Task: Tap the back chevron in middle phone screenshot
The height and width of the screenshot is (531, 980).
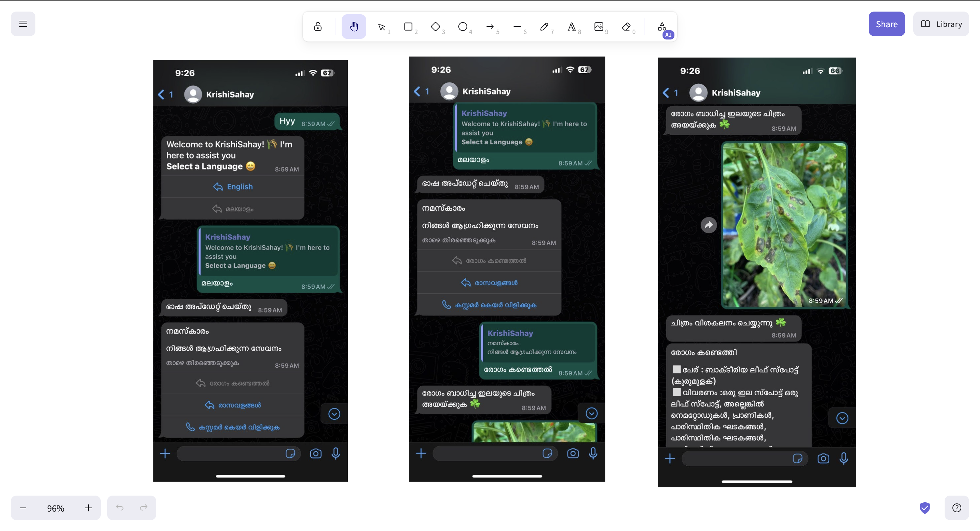Action: [x=417, y=91]
